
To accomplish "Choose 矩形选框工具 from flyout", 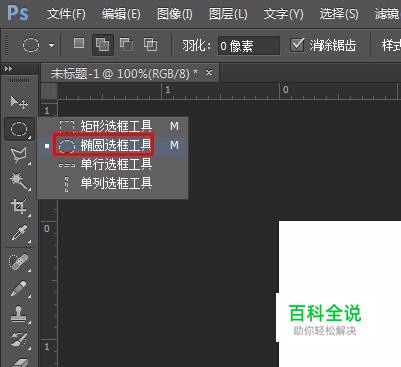I will pyautogui.click(x=113, y=126).
